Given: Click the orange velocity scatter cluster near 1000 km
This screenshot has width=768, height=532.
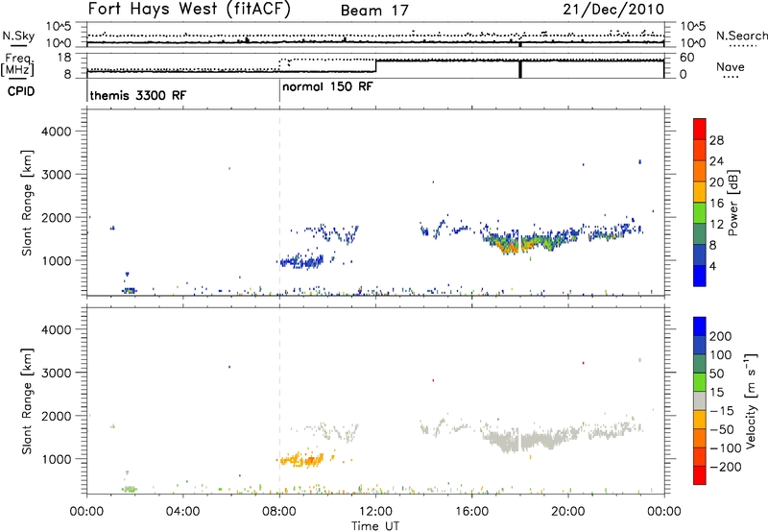Looking at the screenshot, I should 302,460.
